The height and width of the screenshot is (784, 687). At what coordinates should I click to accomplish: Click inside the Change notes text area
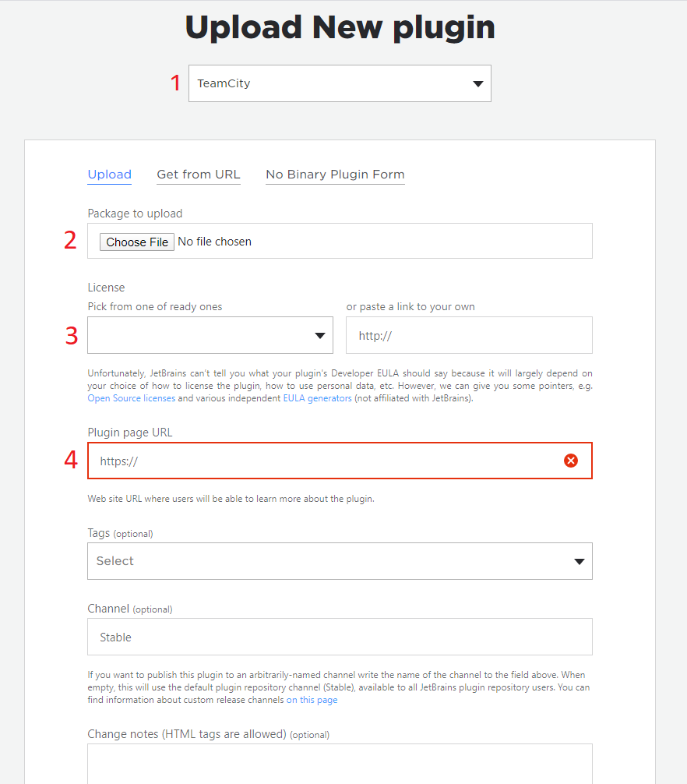coord(340,764)
